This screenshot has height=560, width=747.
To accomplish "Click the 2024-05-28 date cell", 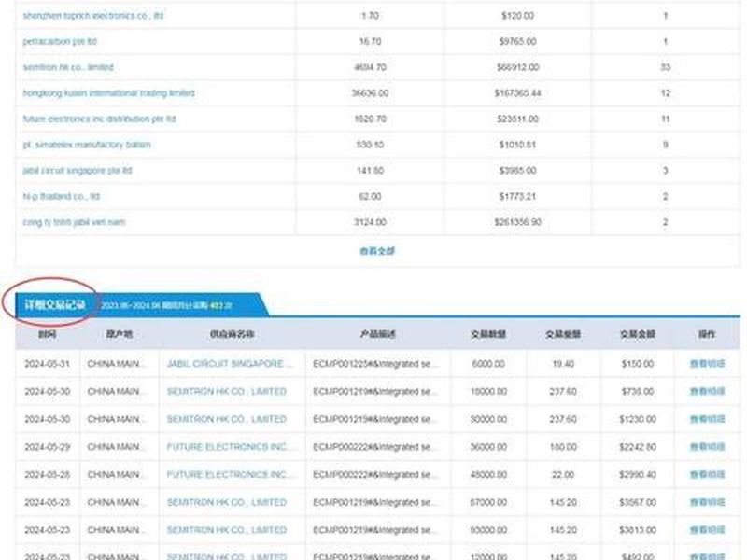I will (x=48, y=474).
